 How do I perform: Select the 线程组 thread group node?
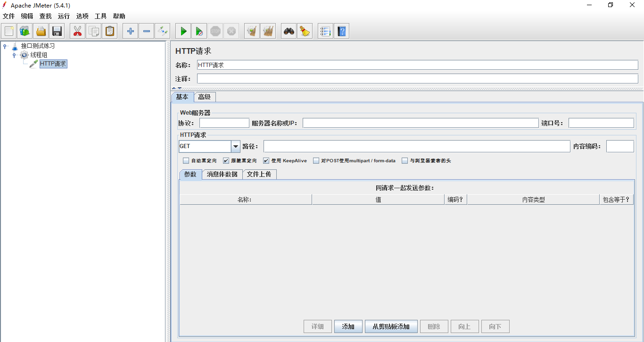click(x=39, y=55)
